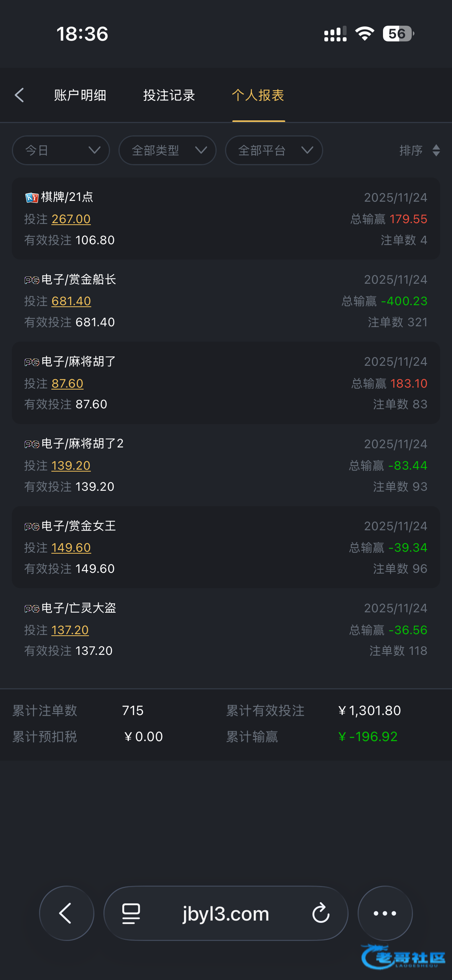Screen dimensions: 452x980
Task: Click the browser back button
Action: [66, 913]
